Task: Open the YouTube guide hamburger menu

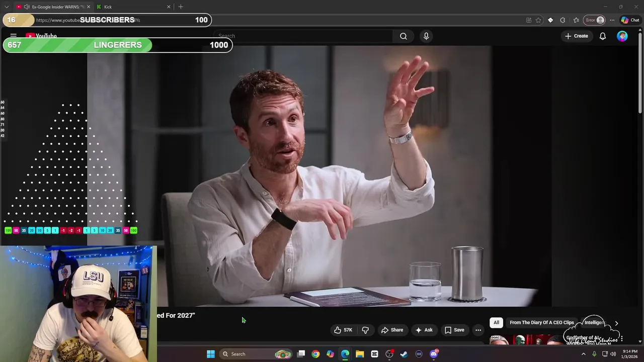Action: tap(14, 36)
